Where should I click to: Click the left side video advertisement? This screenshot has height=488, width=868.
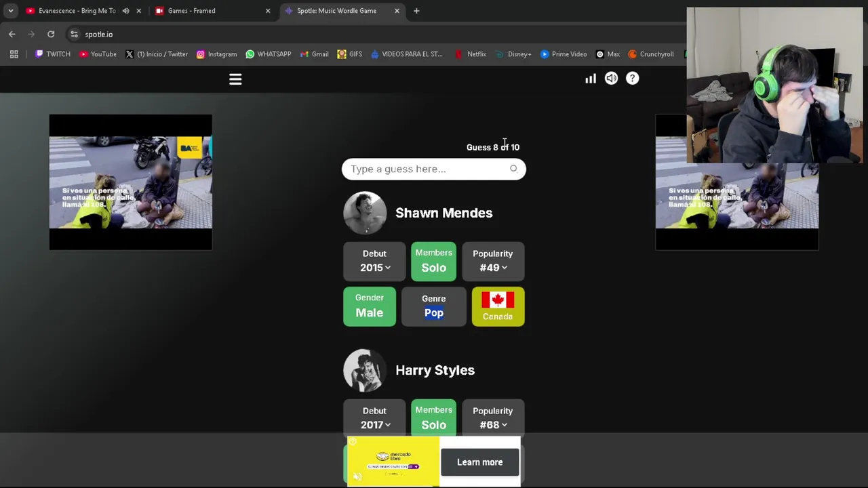130,182
